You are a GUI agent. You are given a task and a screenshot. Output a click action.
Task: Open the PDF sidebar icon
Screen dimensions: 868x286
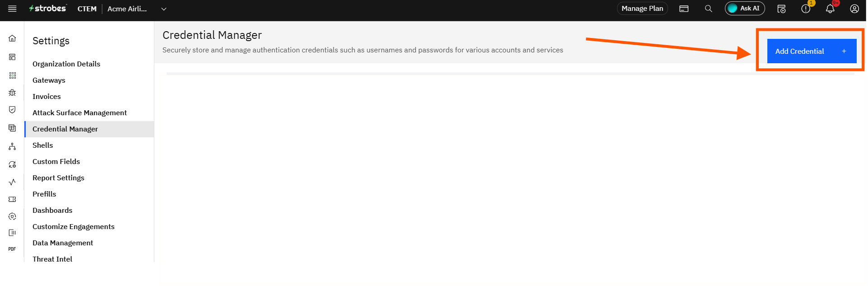pyautogui.click(x=12, y=249)
